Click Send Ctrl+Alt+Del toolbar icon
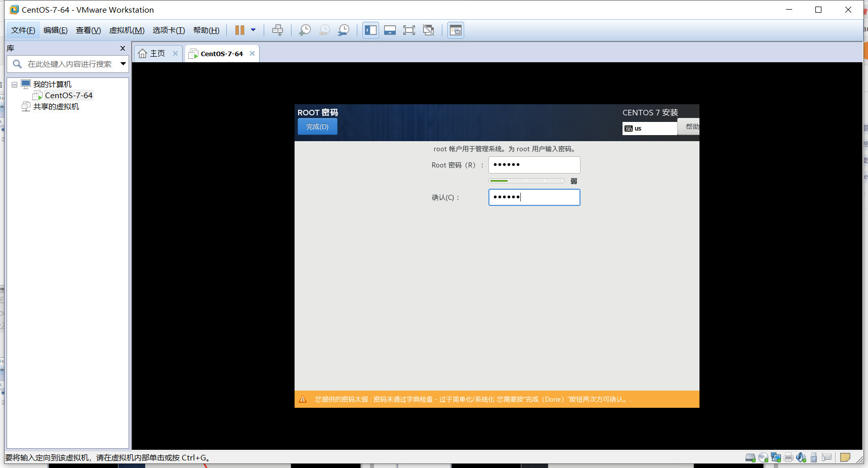 (277, 30)
